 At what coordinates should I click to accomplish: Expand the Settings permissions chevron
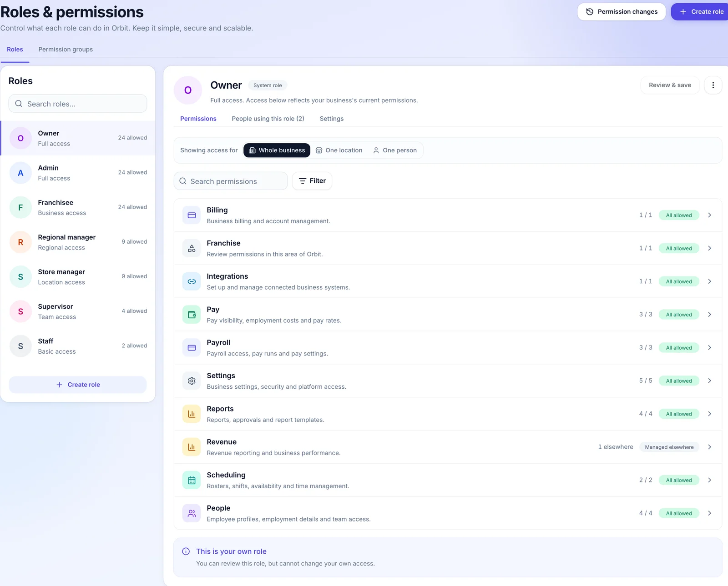point(709,381)
